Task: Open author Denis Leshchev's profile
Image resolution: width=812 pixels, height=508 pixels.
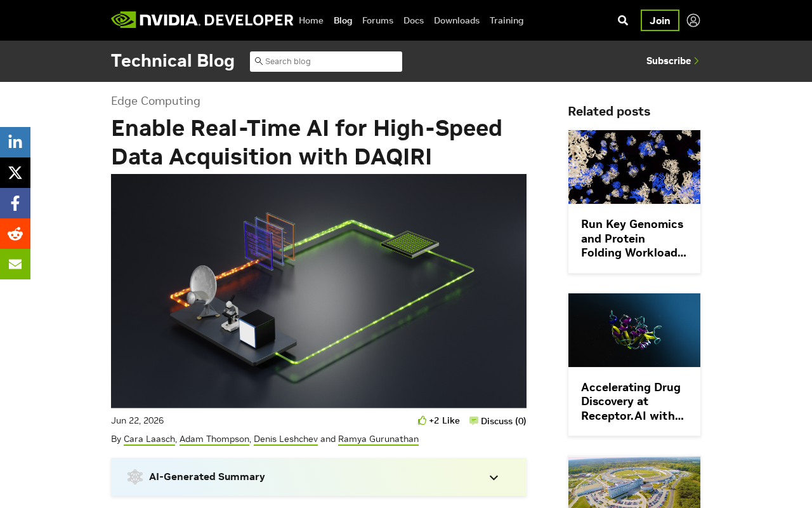Action: point(285,439)
